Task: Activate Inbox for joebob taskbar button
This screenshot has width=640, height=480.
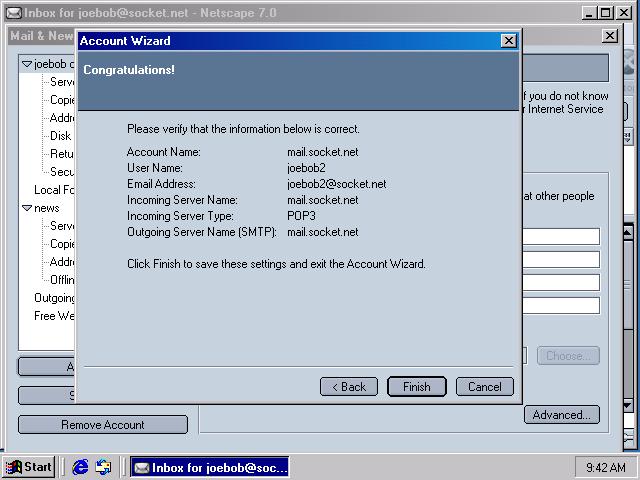Action: (x=209, y=467)
